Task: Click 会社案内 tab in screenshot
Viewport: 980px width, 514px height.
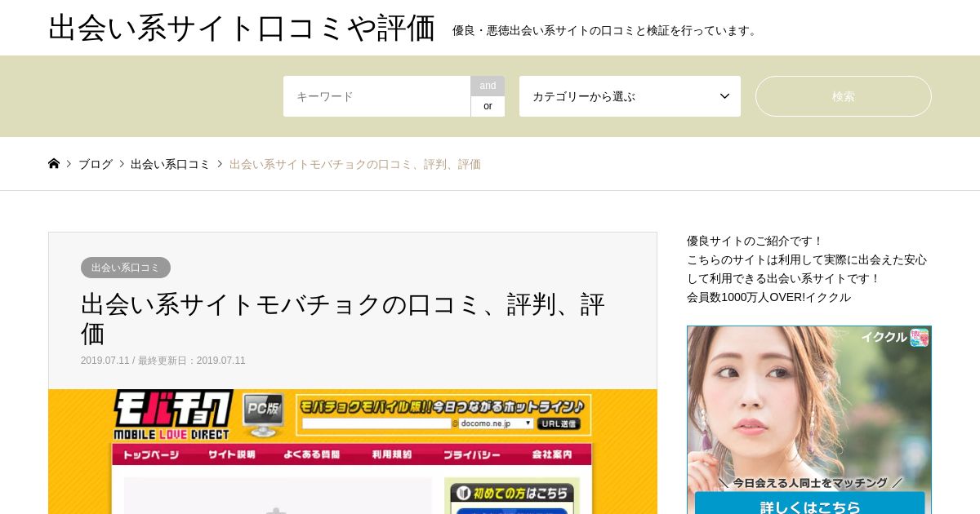Action: click(x=552, y=454)
